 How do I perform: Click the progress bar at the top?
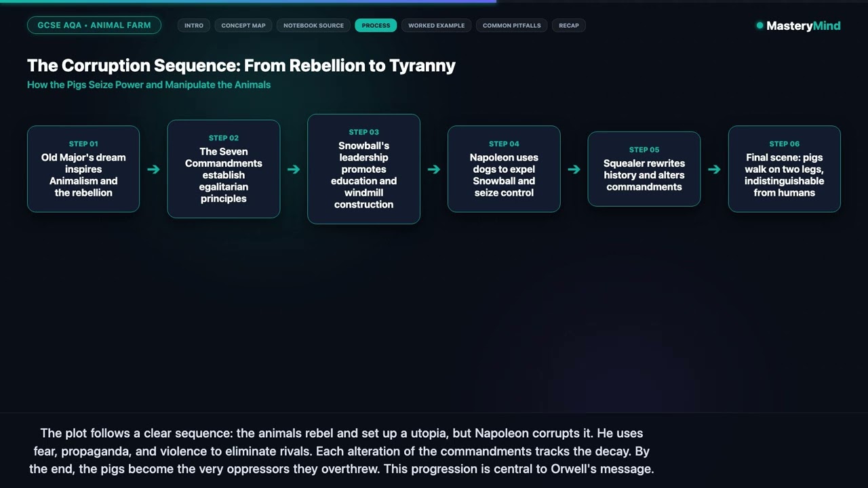click(434, 1)
